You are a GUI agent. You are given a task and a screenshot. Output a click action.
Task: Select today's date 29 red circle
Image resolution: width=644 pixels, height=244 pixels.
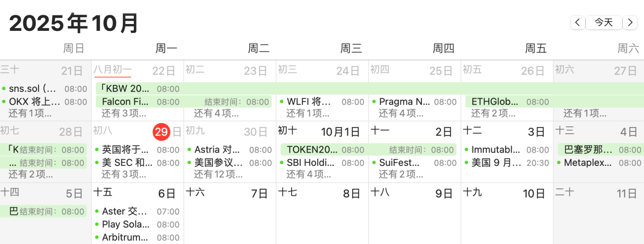pyautogui.click(x=161, y=132)
